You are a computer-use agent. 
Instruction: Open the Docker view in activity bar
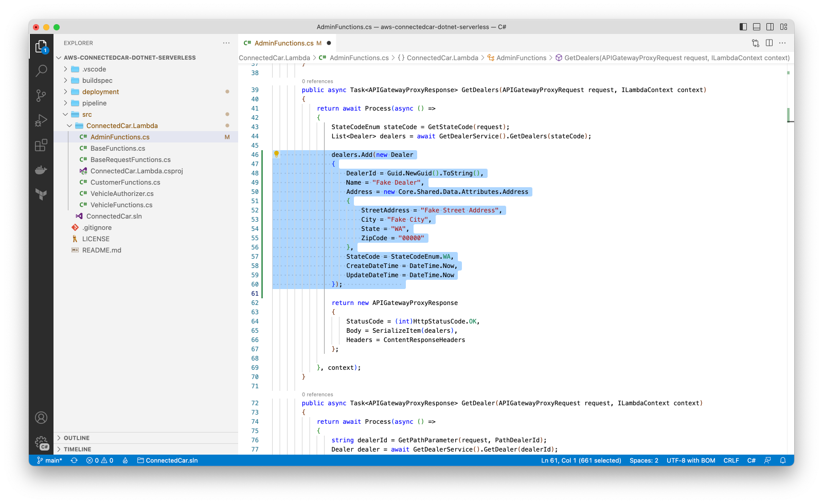coord(41,170)
